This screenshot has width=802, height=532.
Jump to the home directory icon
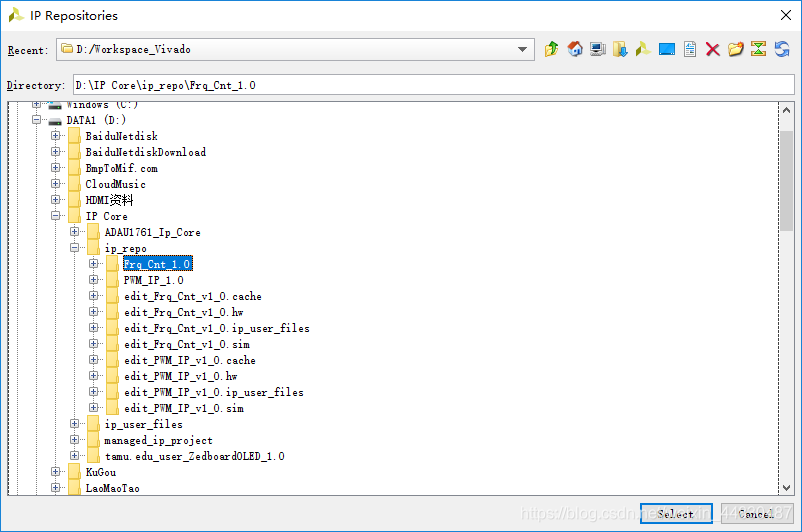575,49
